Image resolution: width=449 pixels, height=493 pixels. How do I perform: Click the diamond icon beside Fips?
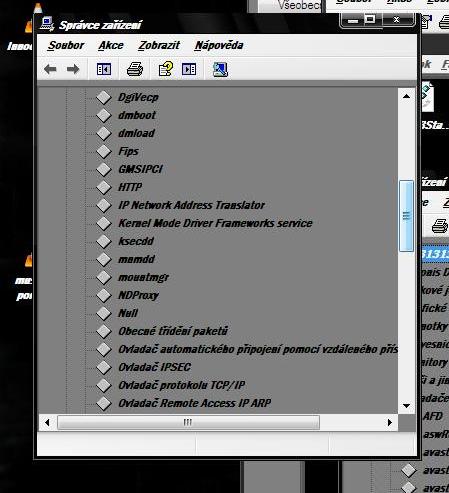pyautogui.click(x=104, y=151)
